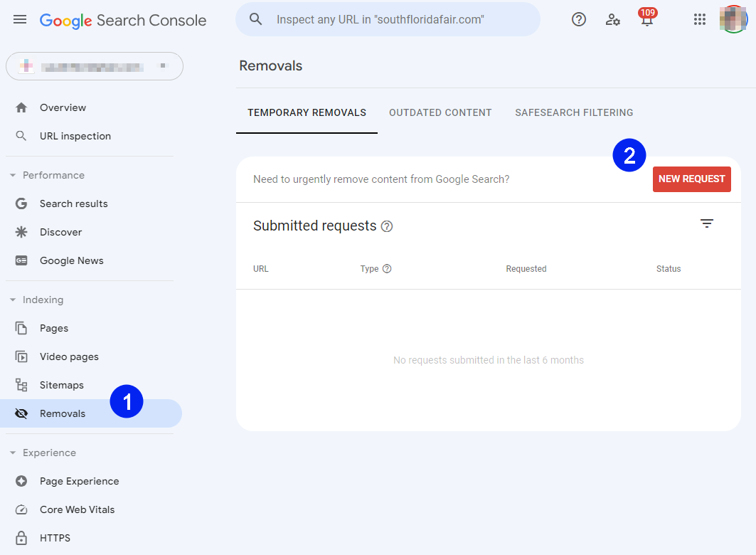Viewport: 756px width, 555px height.
Task: Go to URL inspection in the sidebar
Action: (x=75, y=136)
